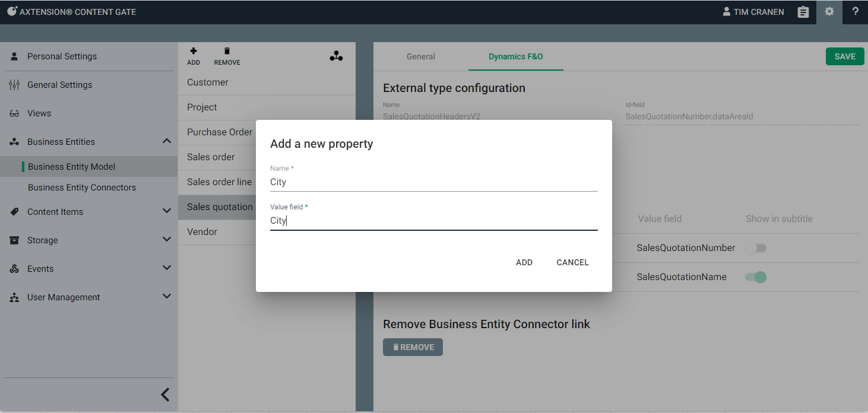The image size is (868, 413).
Task: Click the Name input field containing City
Action: [x=433, y=182]
